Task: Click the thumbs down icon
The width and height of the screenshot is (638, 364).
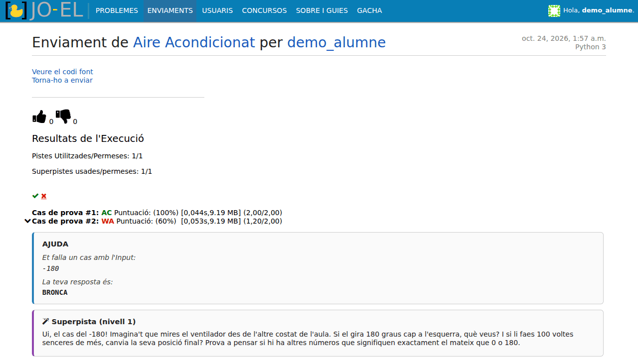Action: (x=63, y=117)
